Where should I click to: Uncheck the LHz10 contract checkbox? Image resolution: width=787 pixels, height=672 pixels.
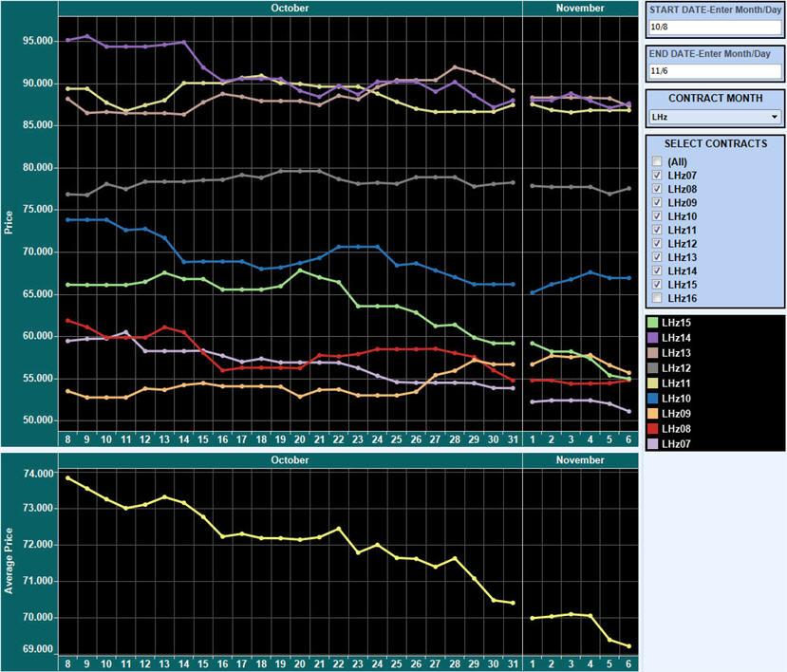click(x=657, y=216)
